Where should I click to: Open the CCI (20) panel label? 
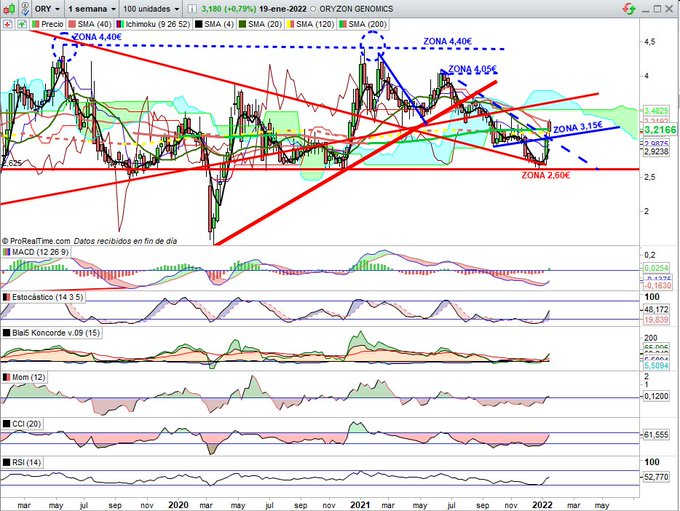pyautogui.click(x=22, y=424)
